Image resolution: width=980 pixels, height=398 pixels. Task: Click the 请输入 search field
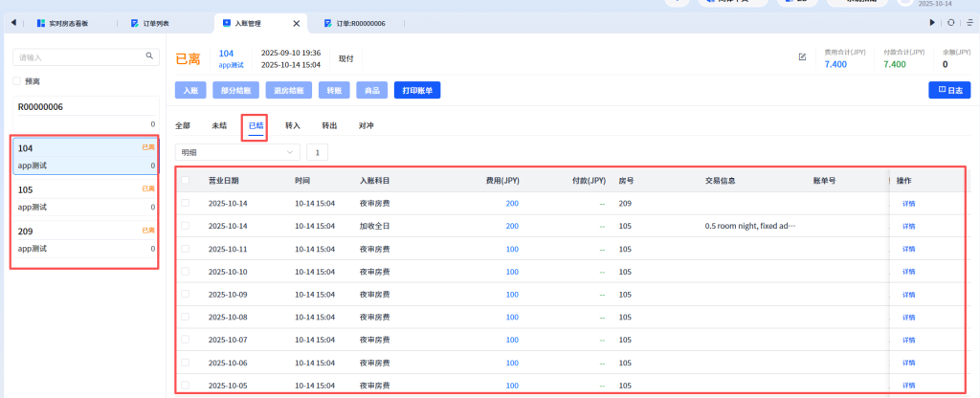click(x=78, y=57)
